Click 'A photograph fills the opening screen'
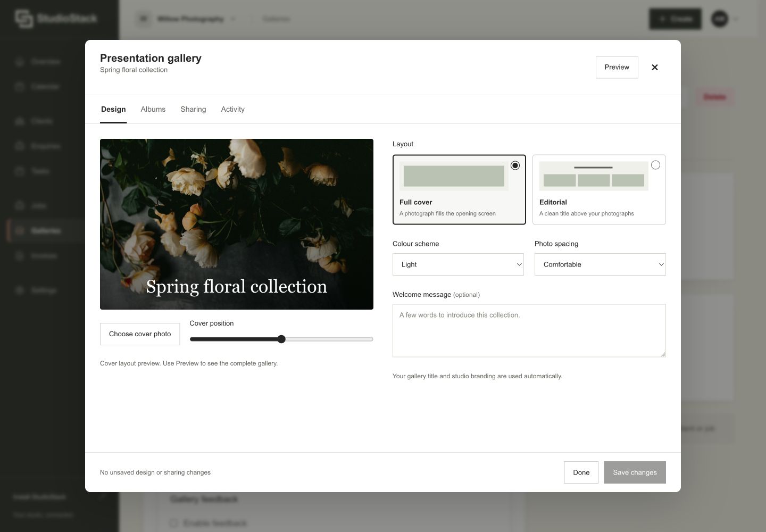 (447, 213)
